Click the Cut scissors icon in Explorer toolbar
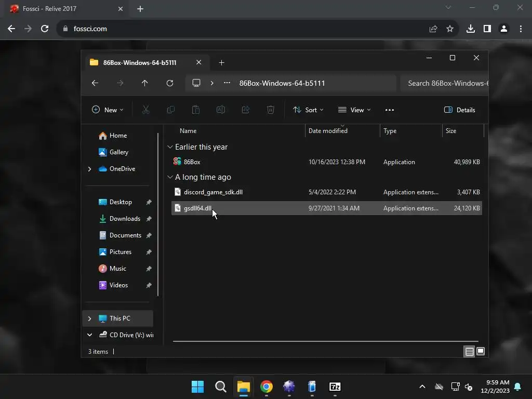The width and height of the screenshot is (532, 399). tap(145, 110)
